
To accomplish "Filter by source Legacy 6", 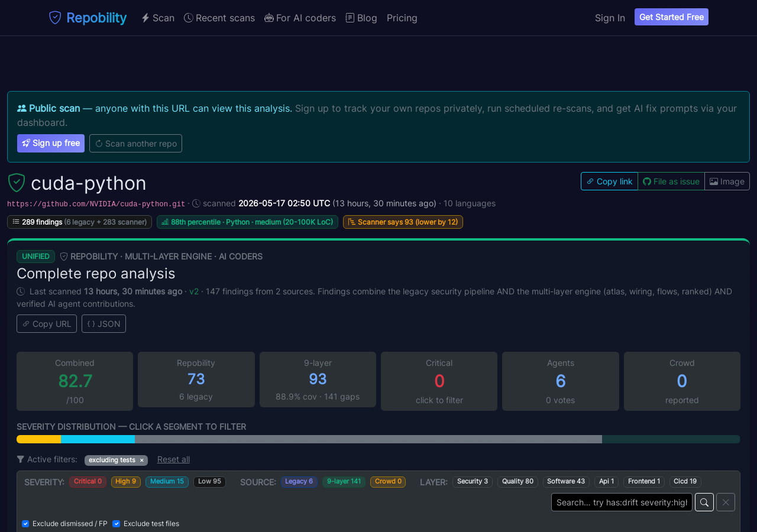I will [x=299, y=482].
